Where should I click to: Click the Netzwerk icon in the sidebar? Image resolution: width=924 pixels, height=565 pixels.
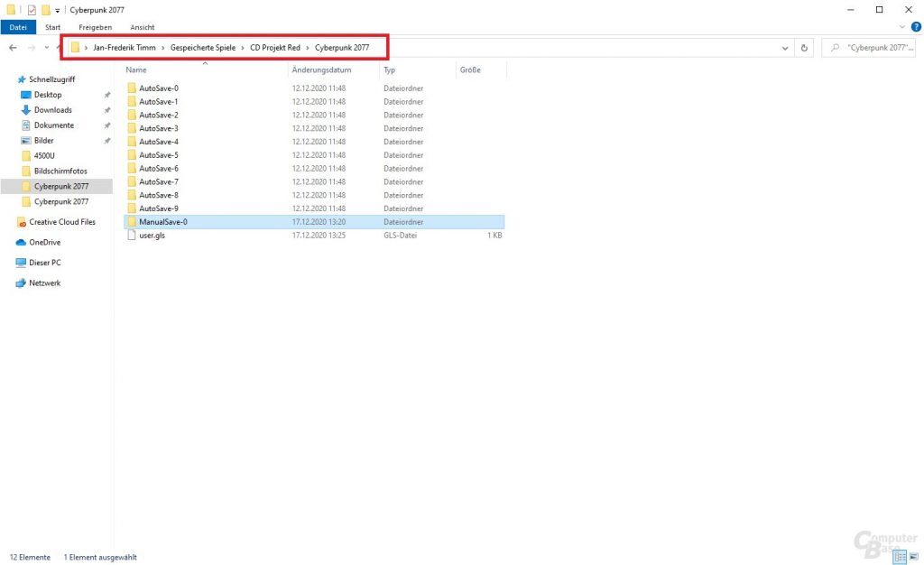pos(22,283)
